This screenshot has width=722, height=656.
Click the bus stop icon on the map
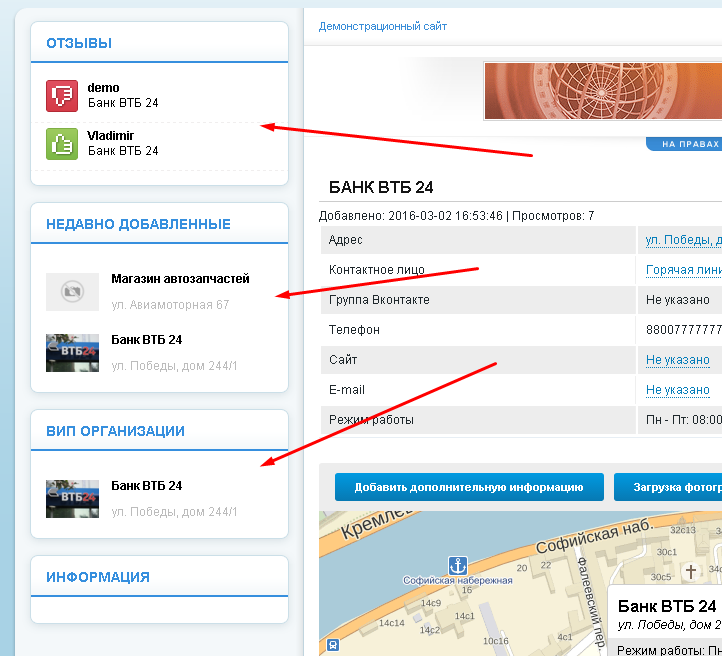(333, 645)
